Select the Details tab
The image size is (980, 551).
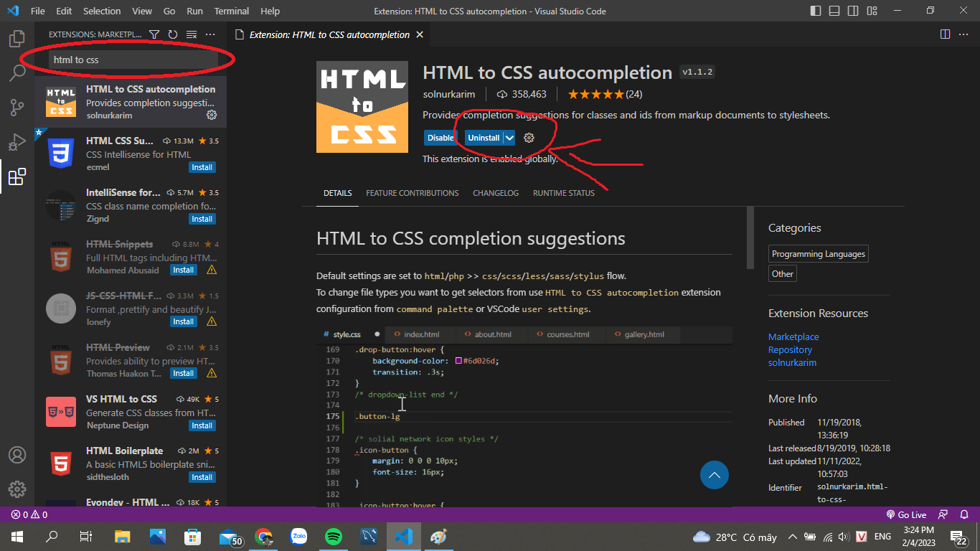tap(337, 193)
